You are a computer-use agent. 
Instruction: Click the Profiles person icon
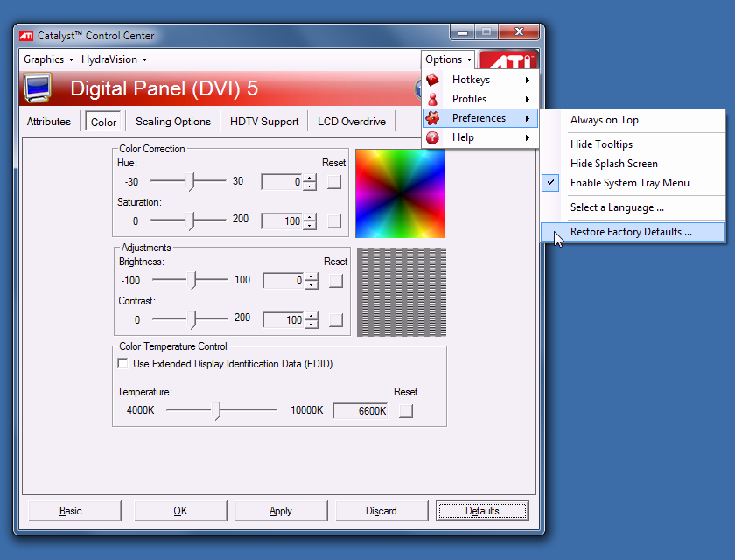[432, 99]
